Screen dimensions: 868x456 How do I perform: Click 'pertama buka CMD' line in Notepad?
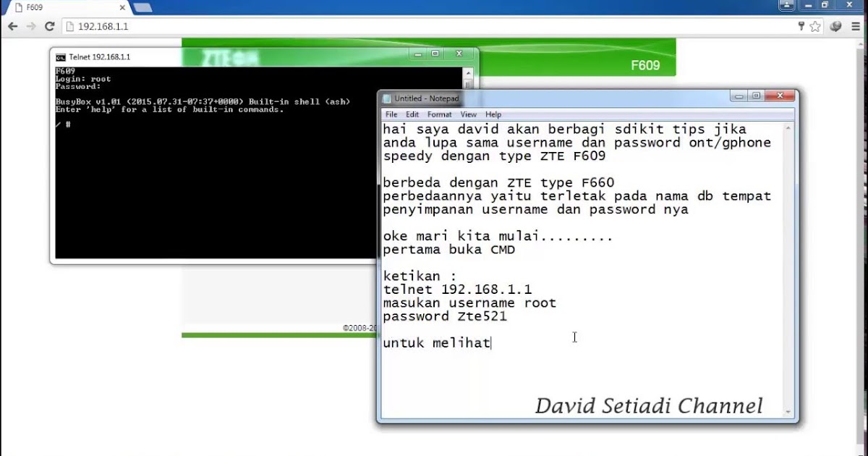pos(449,250)
